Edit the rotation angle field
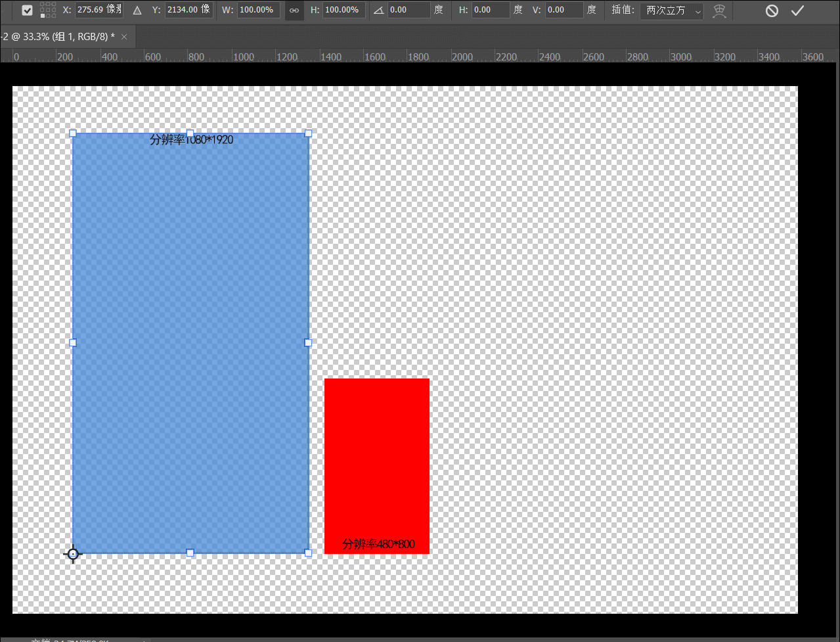Image resolution: width=840 pixels, height=642 pixels. (409, 10)
